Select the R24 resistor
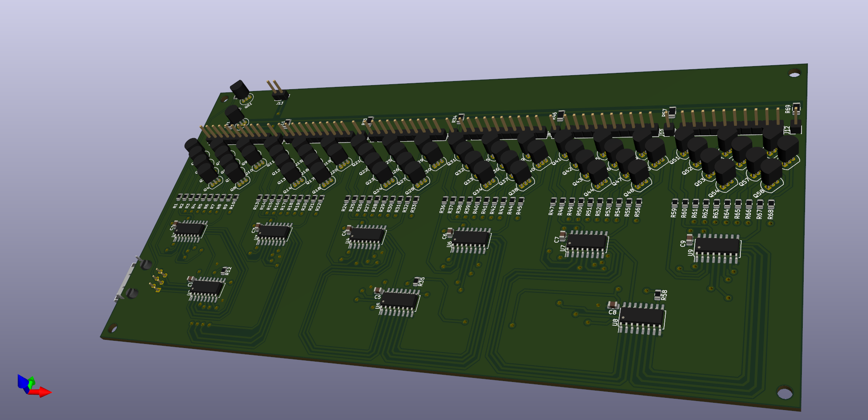This screenshot has height=420, width=868. [x=346, y=200]
